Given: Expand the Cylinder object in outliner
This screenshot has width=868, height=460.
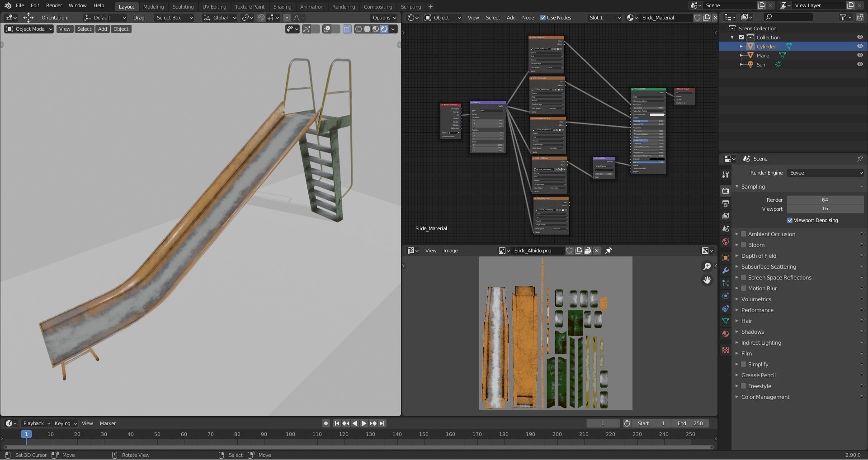Looking at the screenshot, I should (x=741, y=46).
